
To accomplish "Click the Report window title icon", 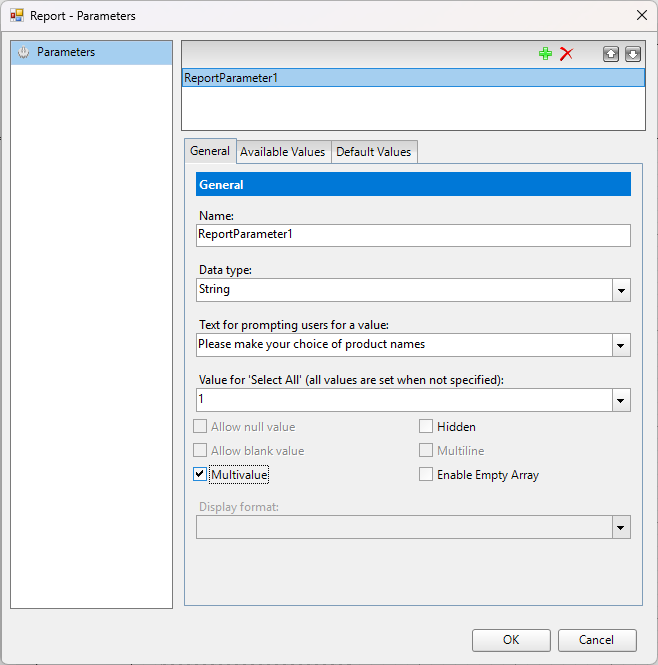I will click(x=17, y=16).
